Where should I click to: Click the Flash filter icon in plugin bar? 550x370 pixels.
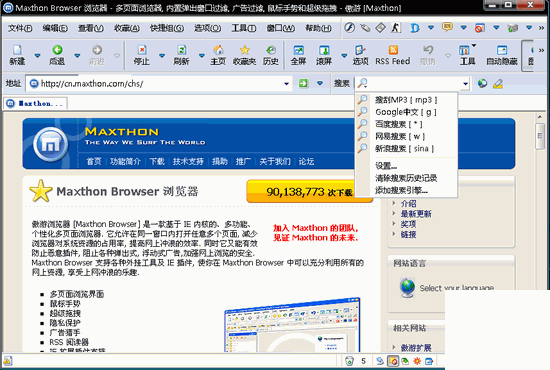pos(349,27)
